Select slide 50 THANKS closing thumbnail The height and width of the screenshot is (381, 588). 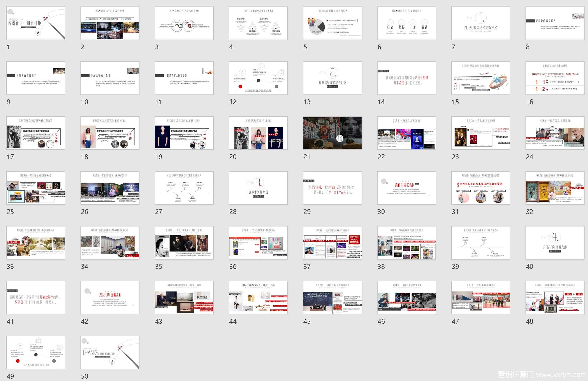[110, 352]
